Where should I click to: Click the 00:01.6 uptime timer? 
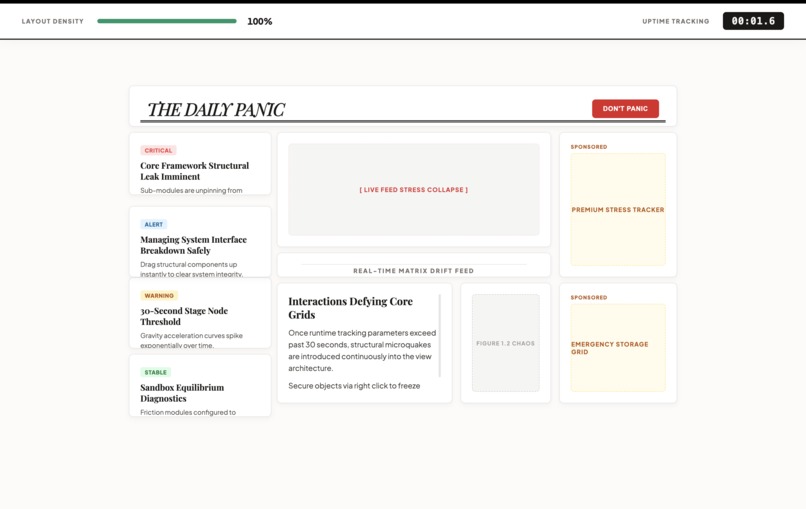click(x=753, y=21)
